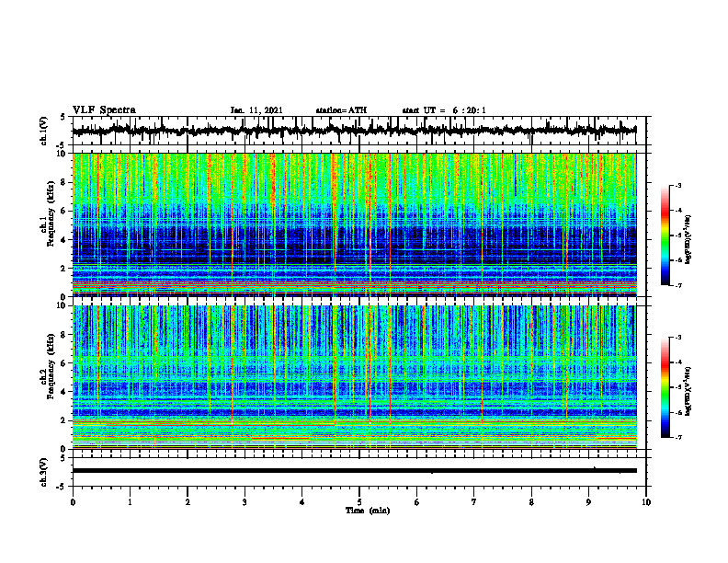
Task: Click the "6" tick on the Time axis
Action: point(416,502)
